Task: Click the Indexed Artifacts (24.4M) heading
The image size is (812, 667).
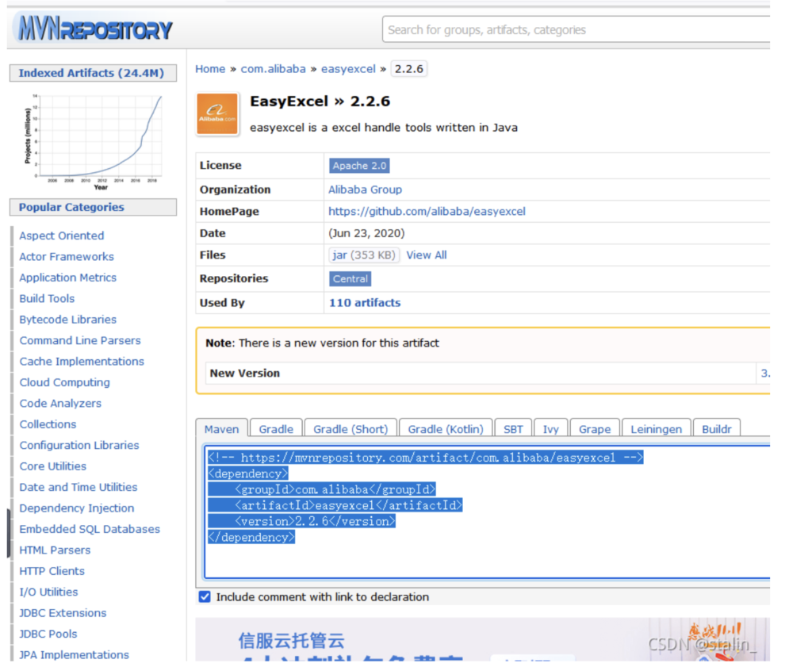Action: pos(93,73)
